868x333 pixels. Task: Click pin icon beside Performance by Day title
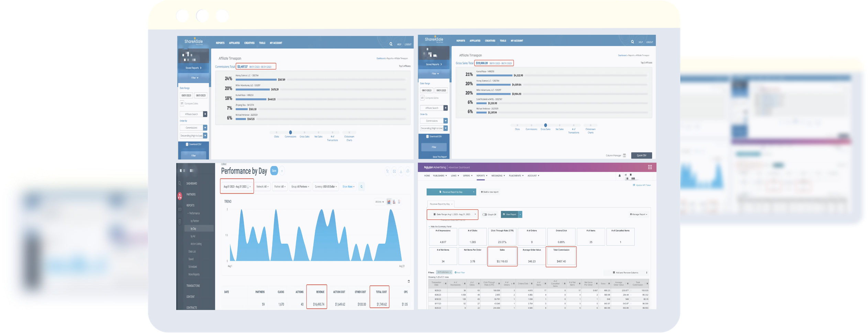point(387,171)
